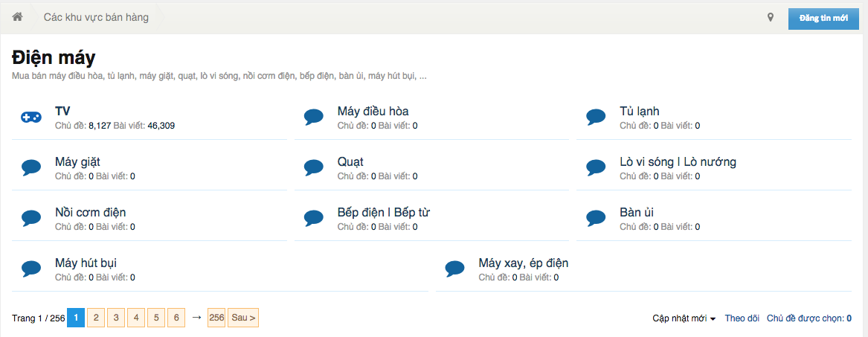Open the Cập nhật mới sort dropdown

point(684,318)
